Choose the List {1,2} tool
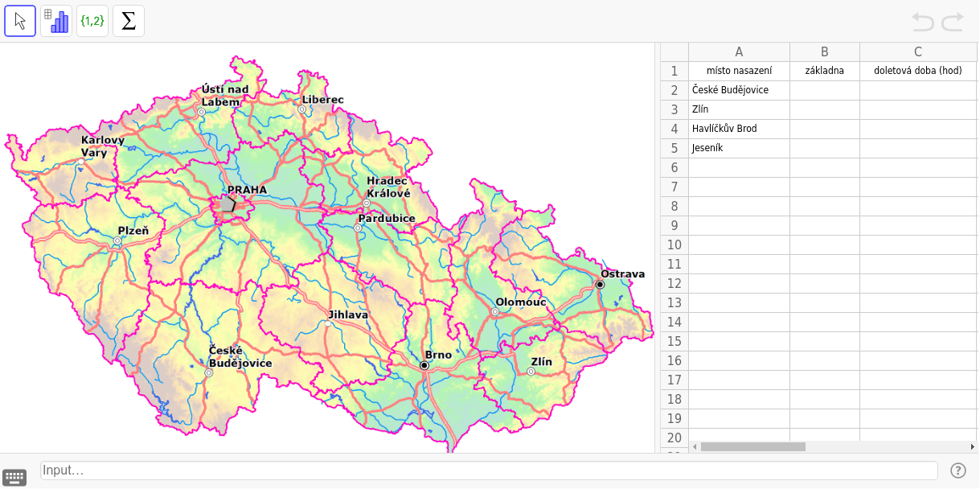The width and height of the screenshot is (980, 489). [x=92, y=21]
